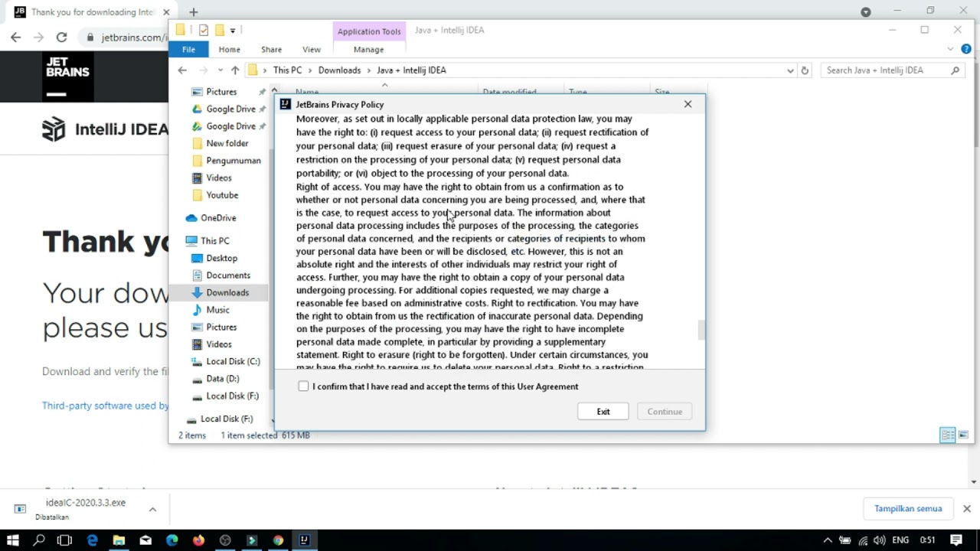Show hidden system tray icons
This screenshot has height=551, width=980.
pos(828,540)
